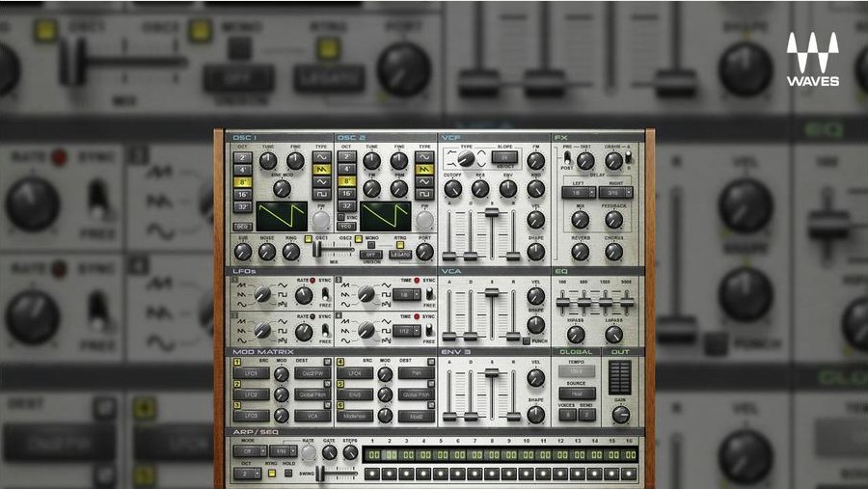Flip LFO 1 SYNC/FREE switch
This screenshot has width=868, height=489.
[326, 294]
